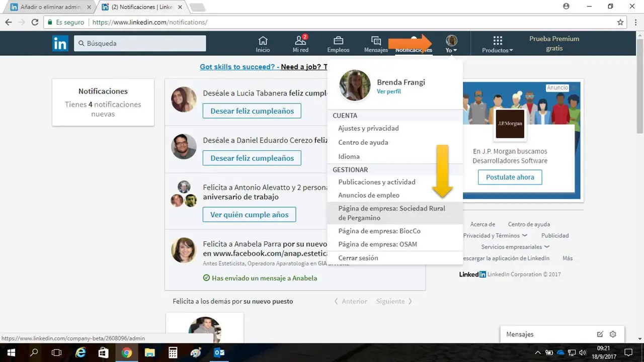Open Windows action center notifications icon

click(x=628, y=352)
